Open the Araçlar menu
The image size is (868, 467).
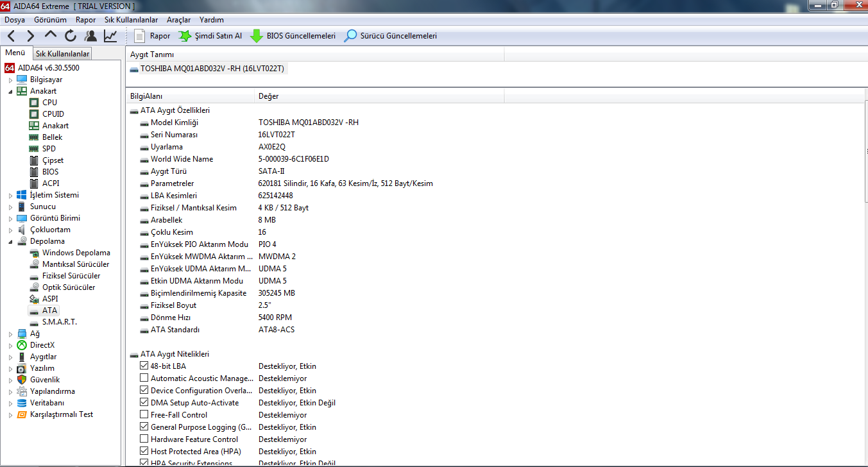pos(178,20)
